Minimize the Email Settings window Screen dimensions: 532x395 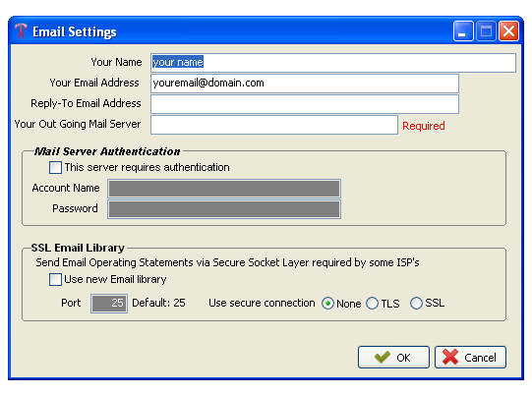pyautogui.click(x=463, y=31)
